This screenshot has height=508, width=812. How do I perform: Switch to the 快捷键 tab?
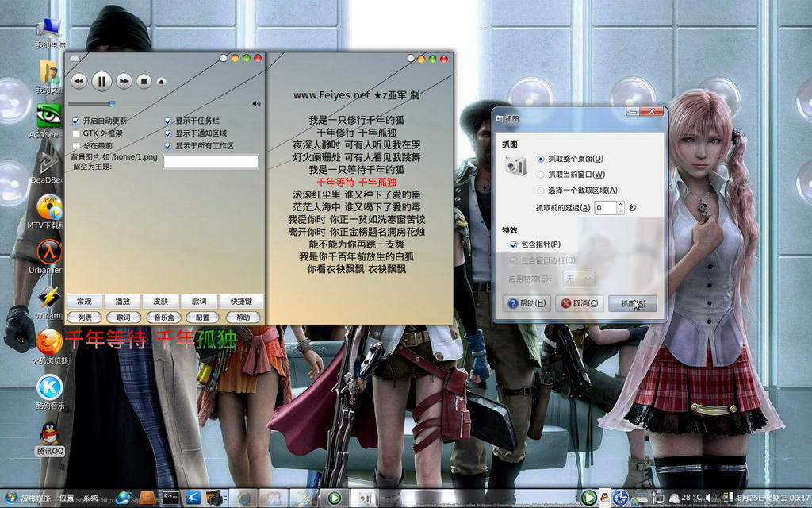point(241,301)
